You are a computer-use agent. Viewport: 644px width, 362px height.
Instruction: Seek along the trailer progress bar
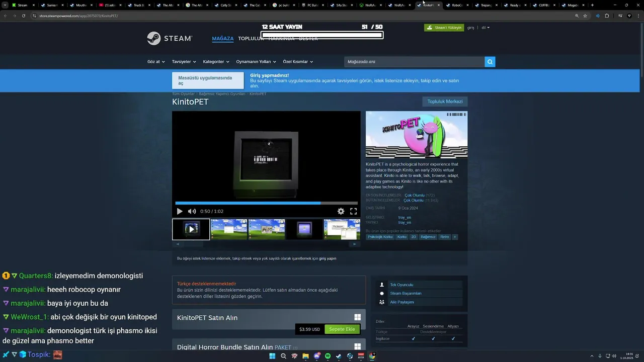(266, 203)
